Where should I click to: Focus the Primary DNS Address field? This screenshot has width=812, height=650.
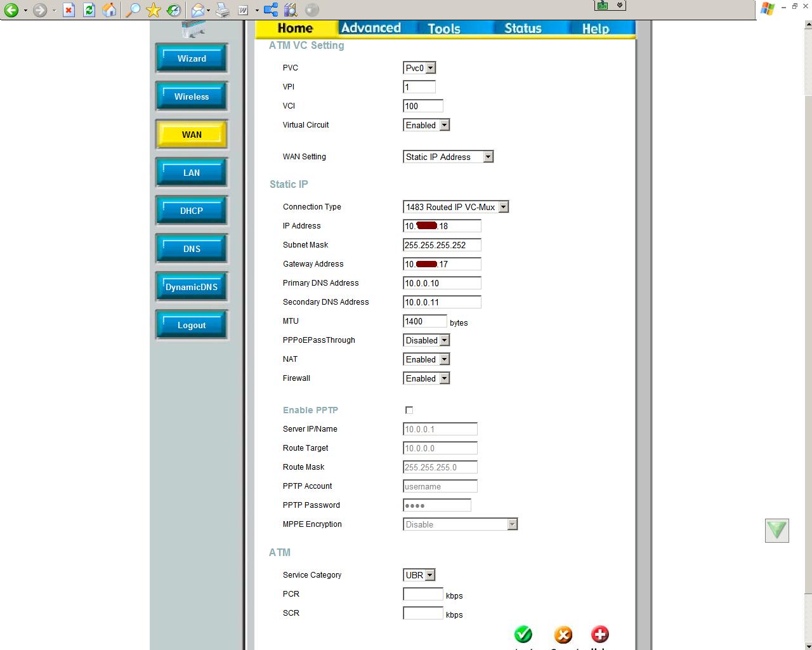click(x=442, y=283)
